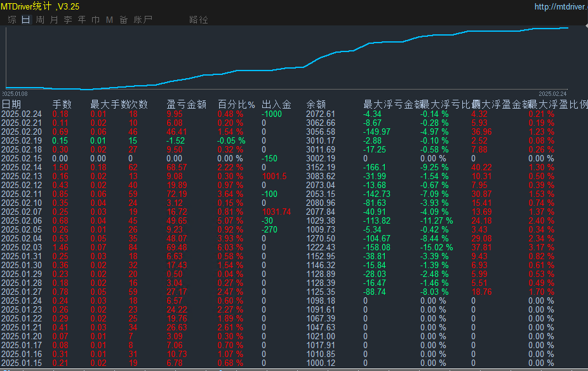Select the 季 quarterly view icon
Screen dimensions: 588x371
point(67,20)
